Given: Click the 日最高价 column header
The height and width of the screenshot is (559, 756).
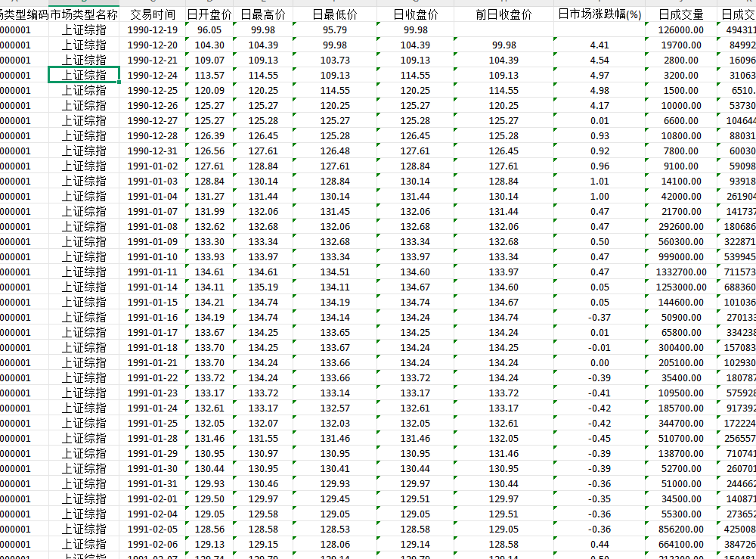Looking at the screenshot, I should 262,14.
